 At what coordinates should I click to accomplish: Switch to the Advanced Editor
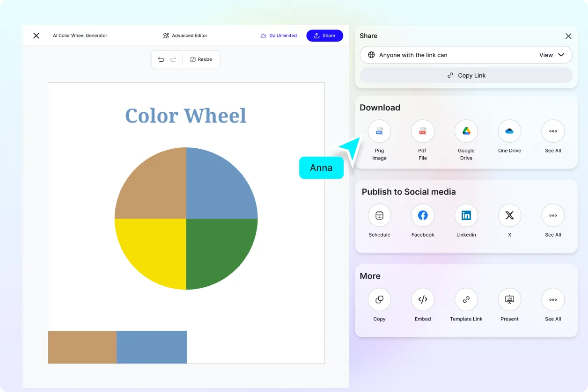coord(185,35)
